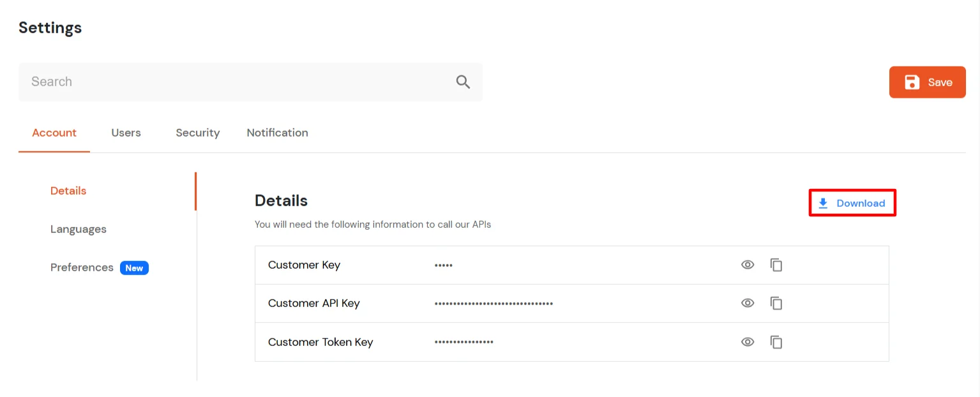
Task: Copy the Customer Key value
Action: pyautogui.click(x=776, y=264)
